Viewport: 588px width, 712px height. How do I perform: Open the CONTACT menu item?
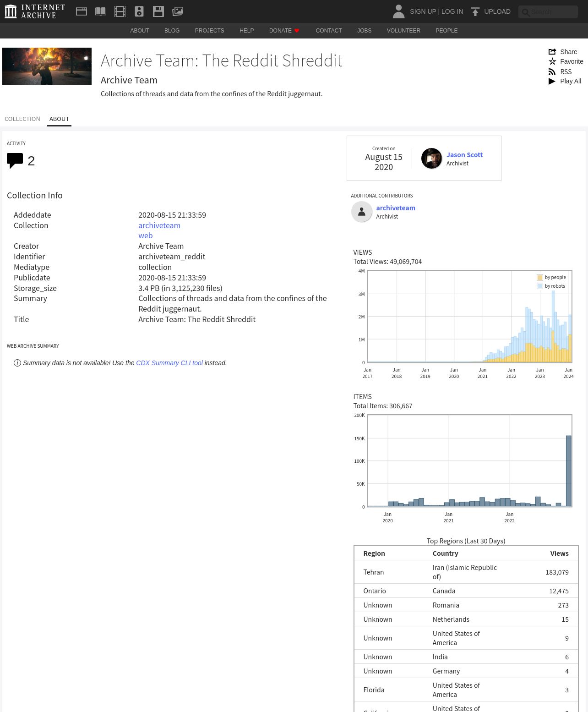click(x=329, y=31)
